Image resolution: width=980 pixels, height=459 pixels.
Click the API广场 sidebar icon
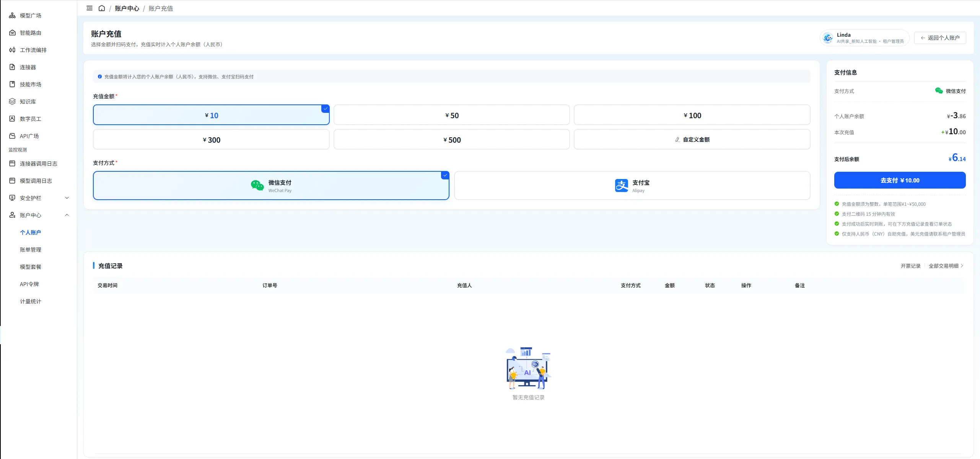click(12, 136)
